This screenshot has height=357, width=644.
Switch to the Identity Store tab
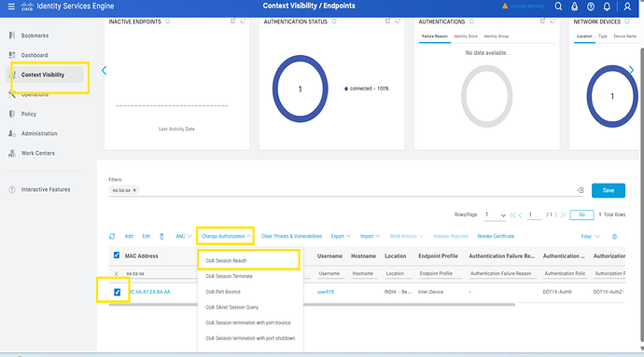coord(466,36)
